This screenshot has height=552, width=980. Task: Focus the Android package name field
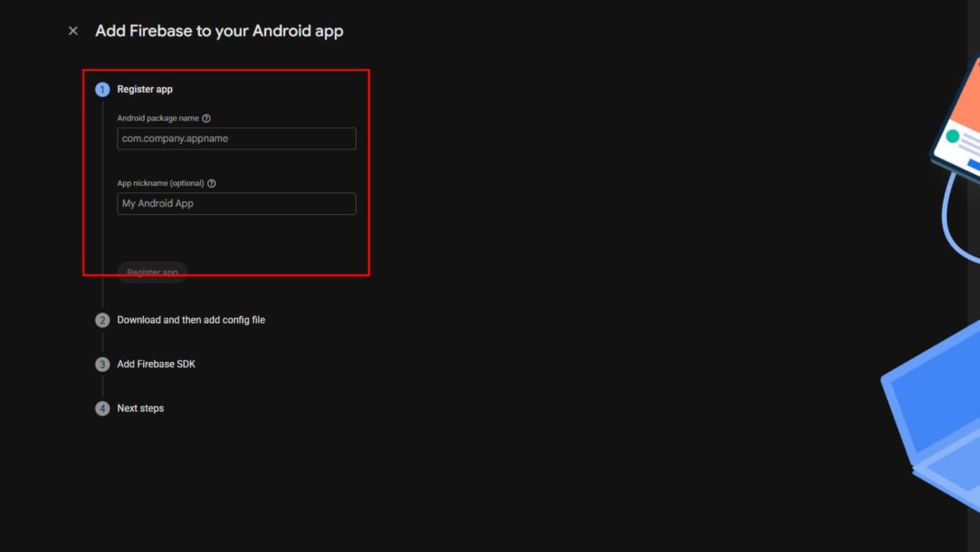pyautogui.click(x=236, y=139)
